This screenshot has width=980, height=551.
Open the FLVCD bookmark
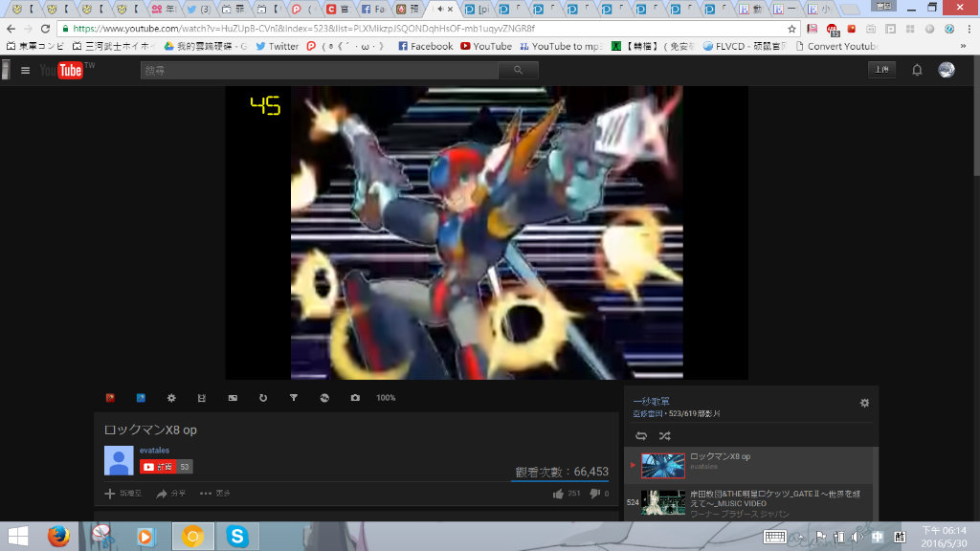pos(744,46)
